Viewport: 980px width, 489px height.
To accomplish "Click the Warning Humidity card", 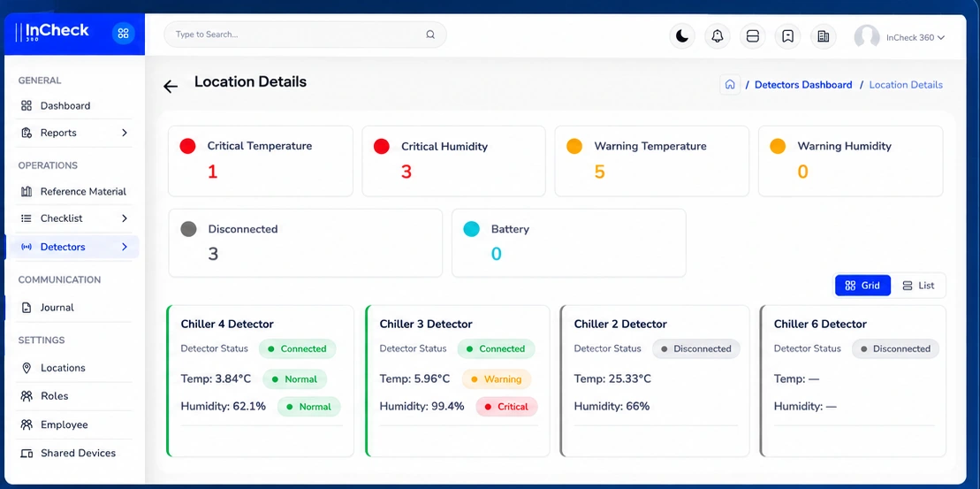I will (x=851, y=161).
